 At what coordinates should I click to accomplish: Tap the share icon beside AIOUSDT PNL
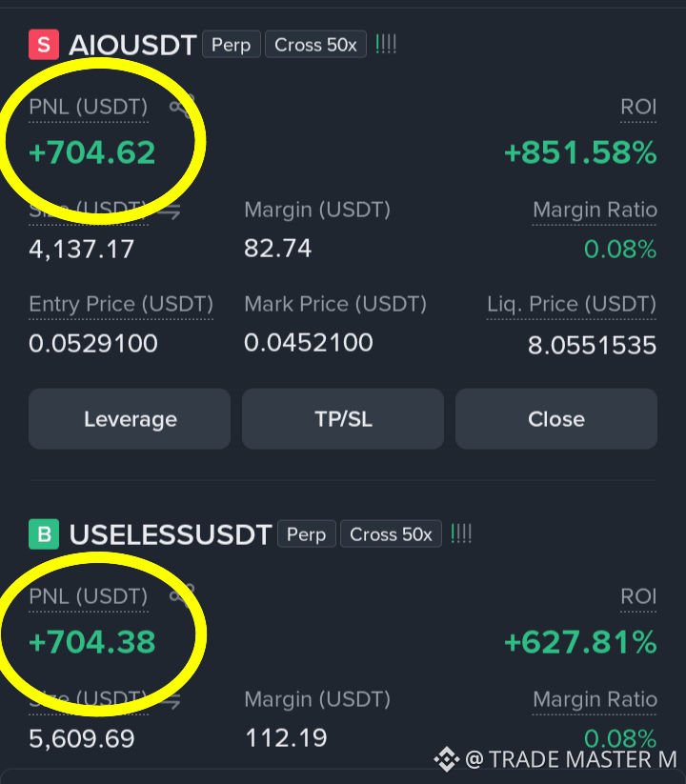(x=180, y=107)
